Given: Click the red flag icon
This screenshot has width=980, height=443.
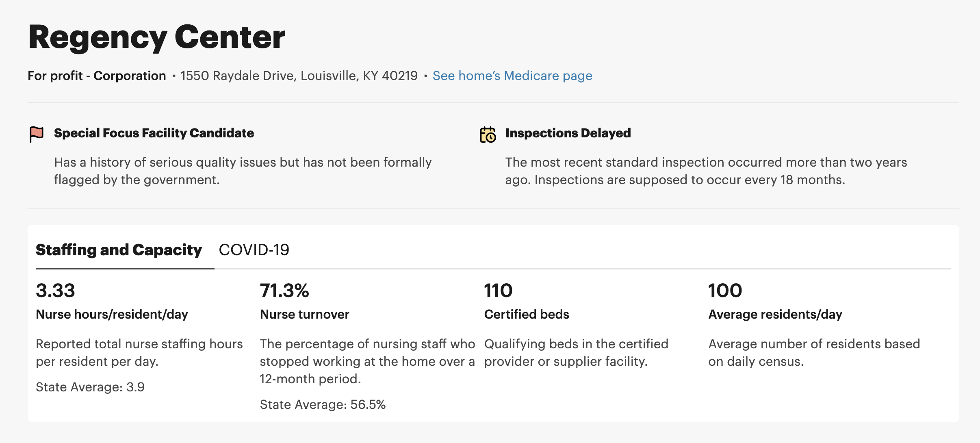Looking at the screenshot, I should (x=36, y=134).
